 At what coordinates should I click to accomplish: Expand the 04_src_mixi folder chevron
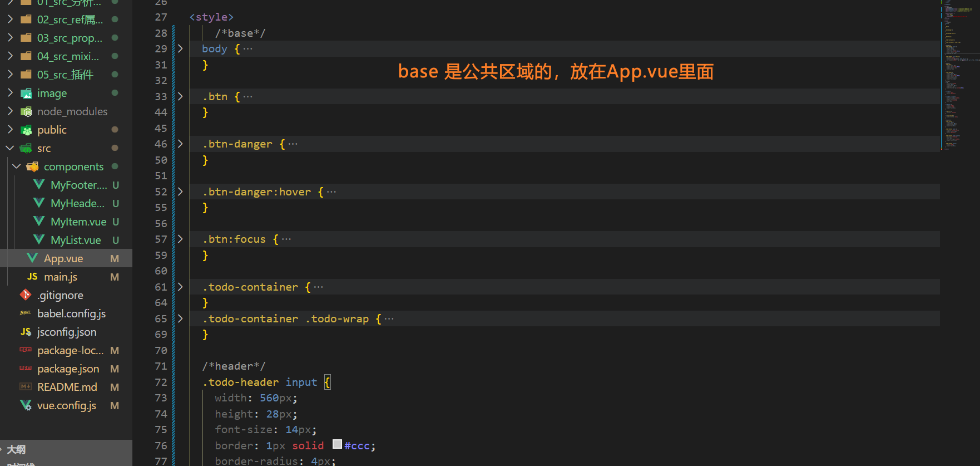tap(10, 56)
